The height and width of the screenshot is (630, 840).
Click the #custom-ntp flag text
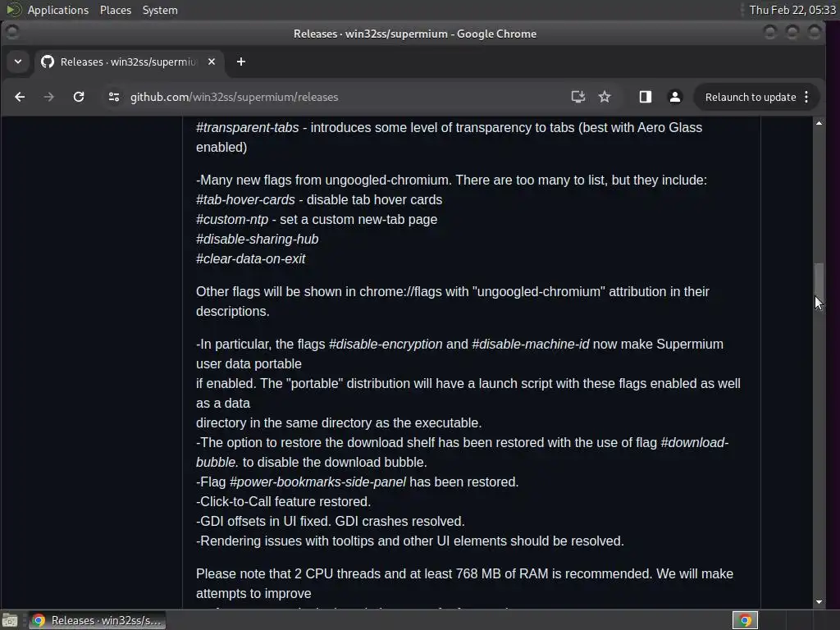232,220
